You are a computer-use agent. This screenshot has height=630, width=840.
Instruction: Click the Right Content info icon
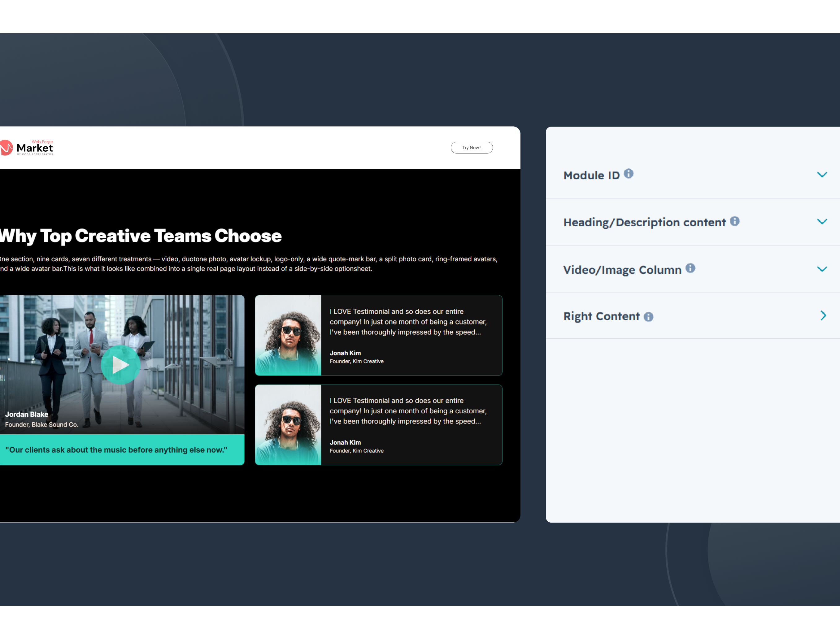tap(648, 317)
